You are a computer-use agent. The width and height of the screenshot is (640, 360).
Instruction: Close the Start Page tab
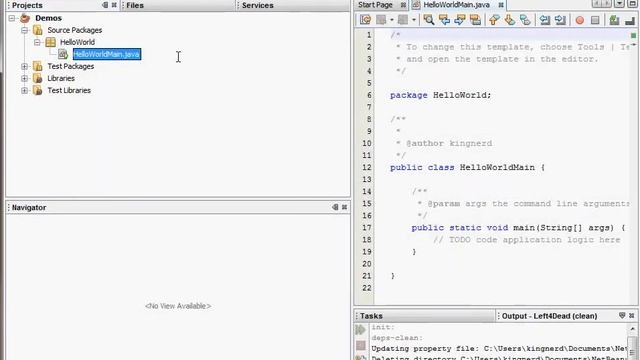(x=403, y=5)
